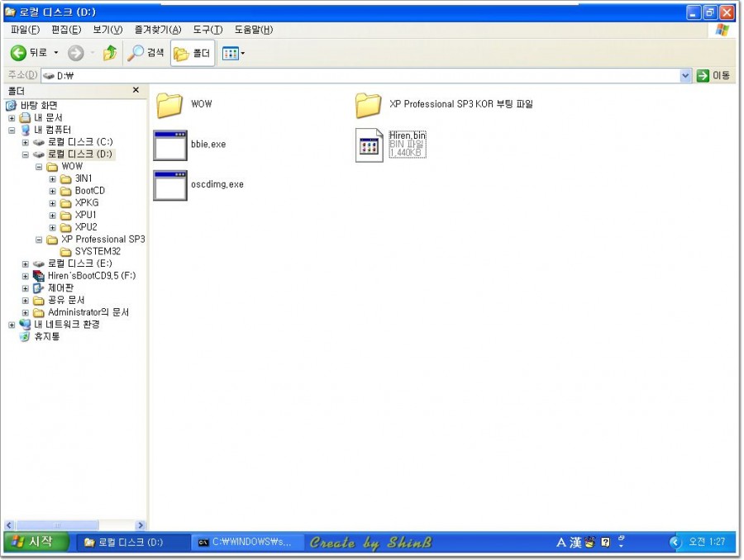Expand hidden system tray icons

pos(675,542)
